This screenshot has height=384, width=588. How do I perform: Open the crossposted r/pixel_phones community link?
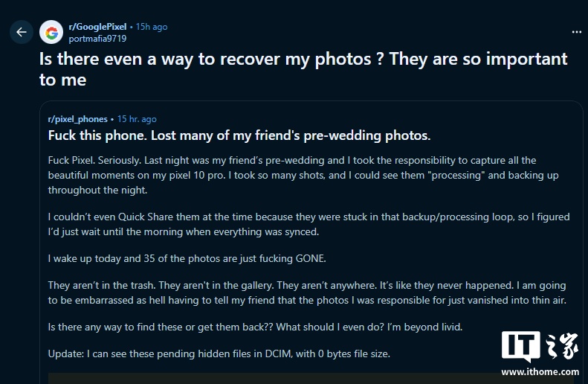(77, 119)
